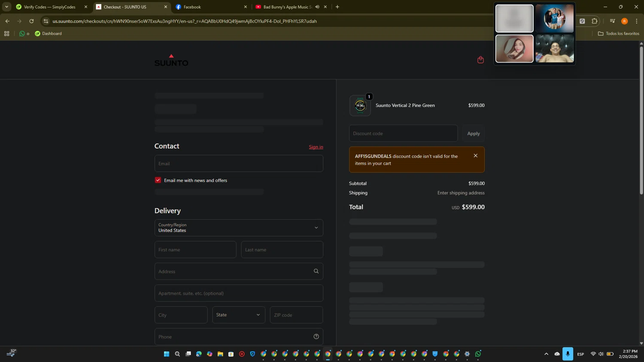Open the weather widget showing 32°
644x362 pixels.
[x=11, y=353]
